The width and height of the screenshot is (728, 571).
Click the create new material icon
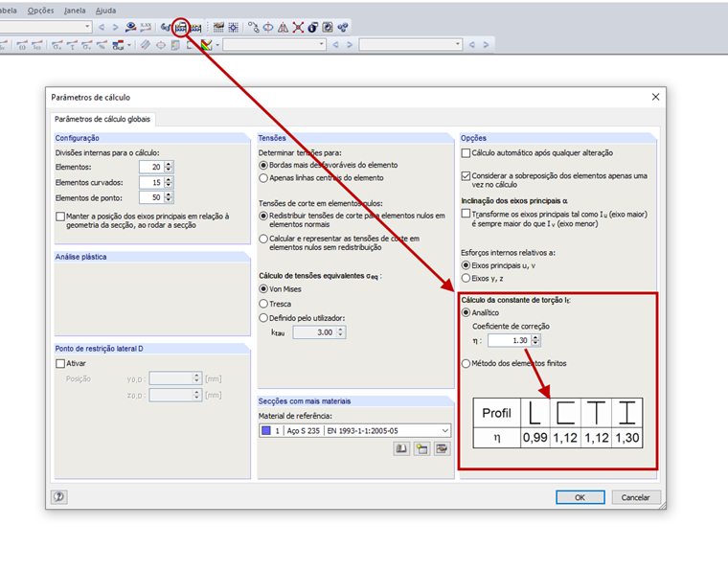coord(421,448)
